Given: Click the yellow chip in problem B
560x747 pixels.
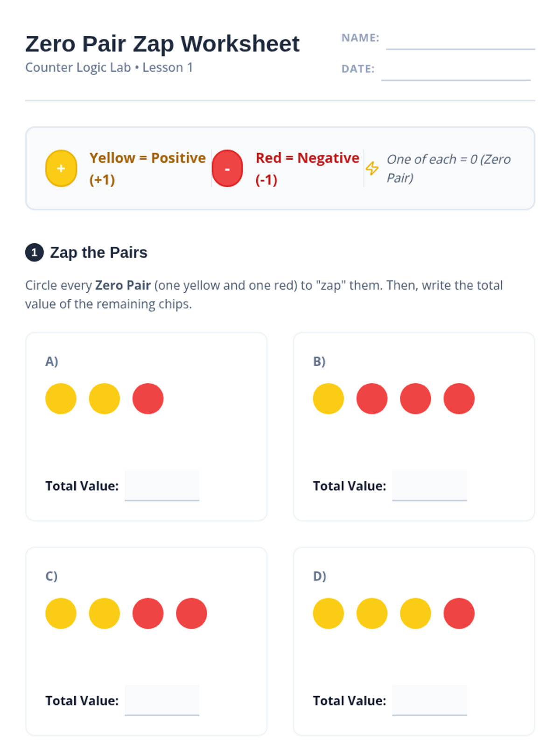Looking at the screenshot, I should (x=329, y=399).
